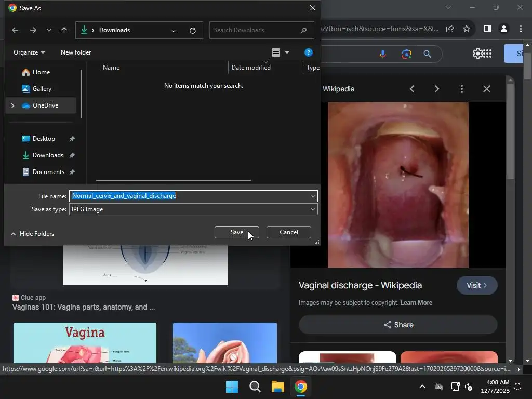Expand the File name history dropdown
Screen dimensions: 532x399
pyautogui.click(x=313, y=196)
